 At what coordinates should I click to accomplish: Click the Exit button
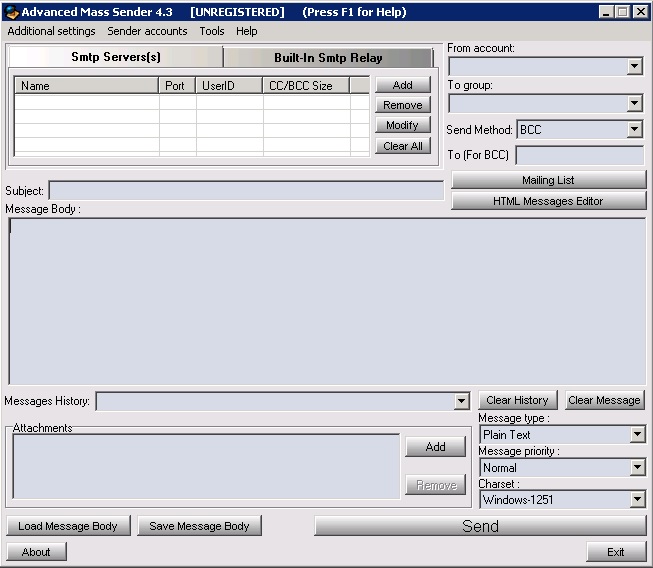pyautogui.click(x=616, y=552)
